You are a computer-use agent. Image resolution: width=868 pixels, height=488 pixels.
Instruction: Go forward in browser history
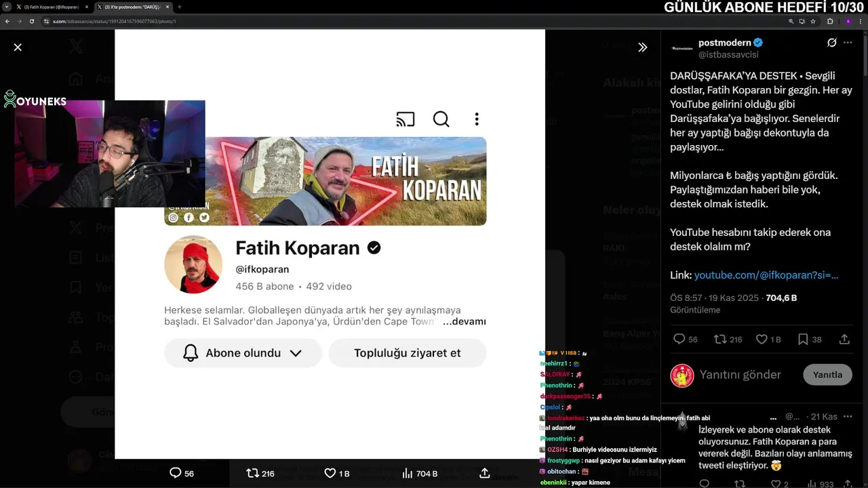click(19, 21)
